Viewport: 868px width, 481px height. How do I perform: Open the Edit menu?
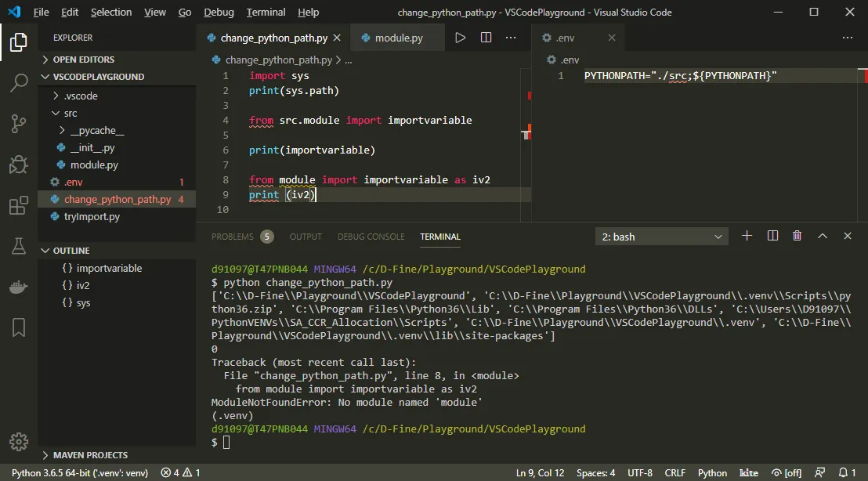[70, 12]
